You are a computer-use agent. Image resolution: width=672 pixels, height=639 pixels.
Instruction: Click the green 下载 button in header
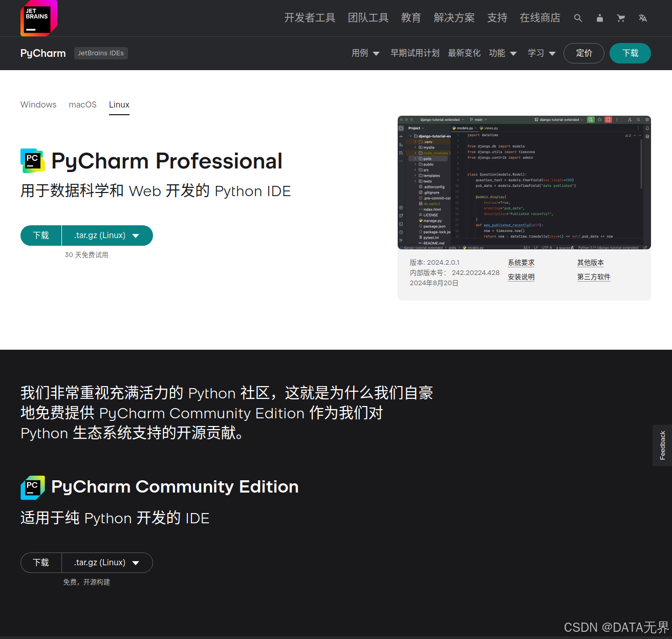click(x=630, y=53)
